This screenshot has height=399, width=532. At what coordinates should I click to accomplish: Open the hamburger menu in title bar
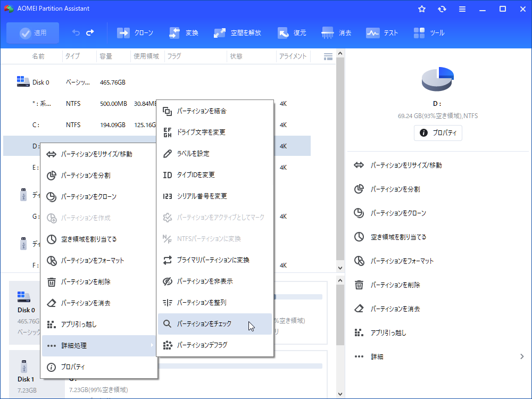[x=462, y=9]
